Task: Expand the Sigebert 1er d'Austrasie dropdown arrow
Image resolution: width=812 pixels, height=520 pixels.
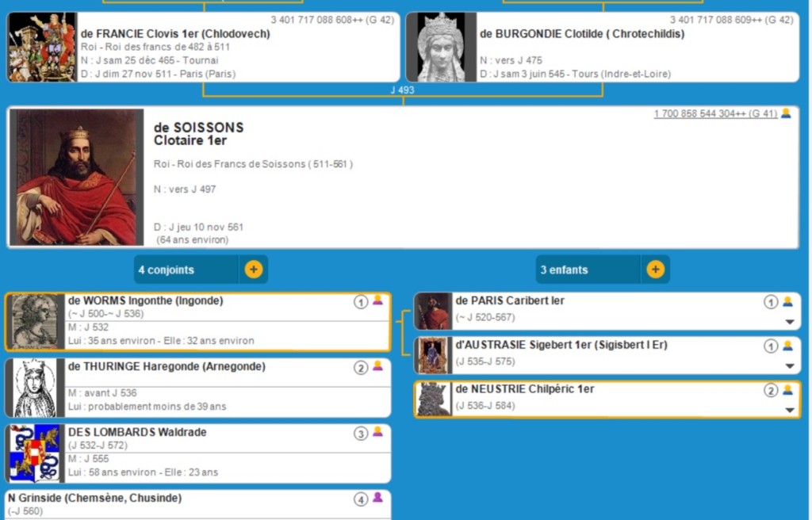Action: tap(790, 366)
